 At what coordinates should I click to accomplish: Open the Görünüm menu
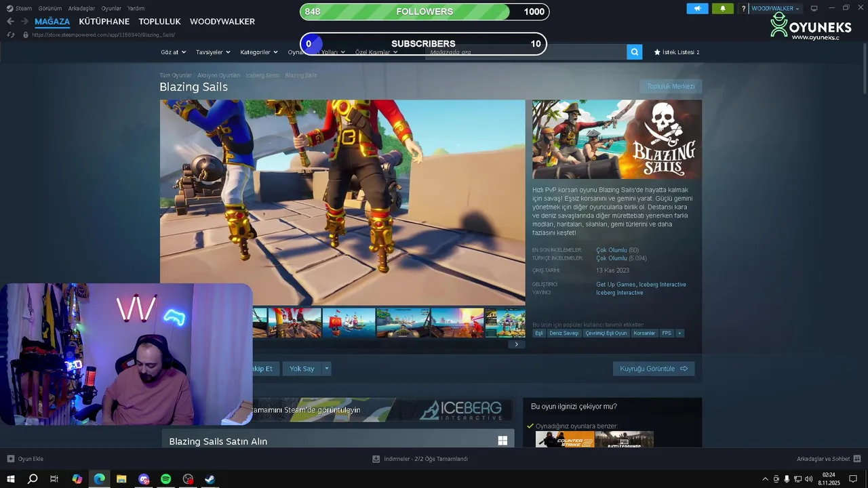[x=50, y=8]
